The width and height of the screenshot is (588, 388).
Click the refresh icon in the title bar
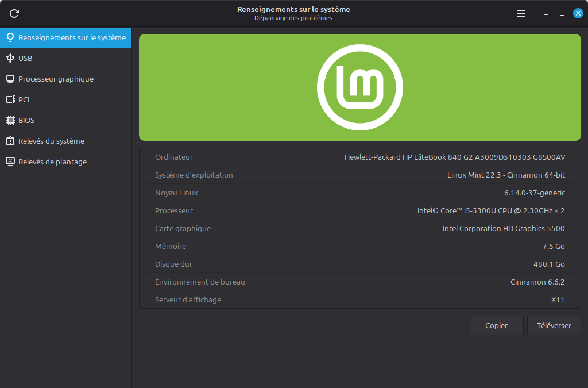point(14,13)
